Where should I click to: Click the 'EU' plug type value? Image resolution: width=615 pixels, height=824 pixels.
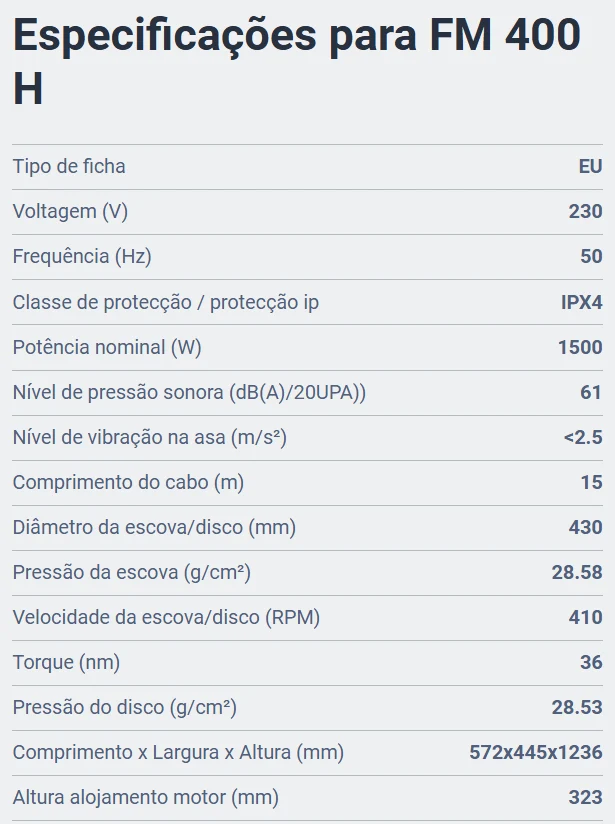click(x=590, y=167)
